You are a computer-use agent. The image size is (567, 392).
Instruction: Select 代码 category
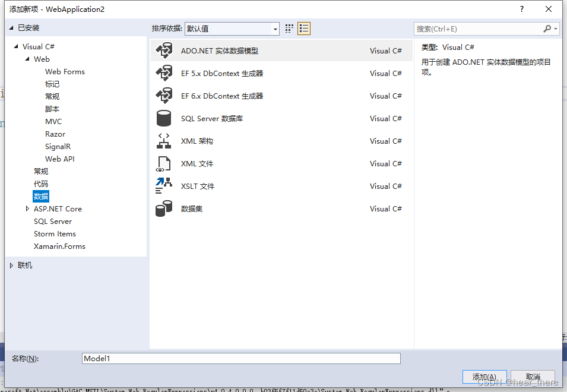[x=41, y=184]
